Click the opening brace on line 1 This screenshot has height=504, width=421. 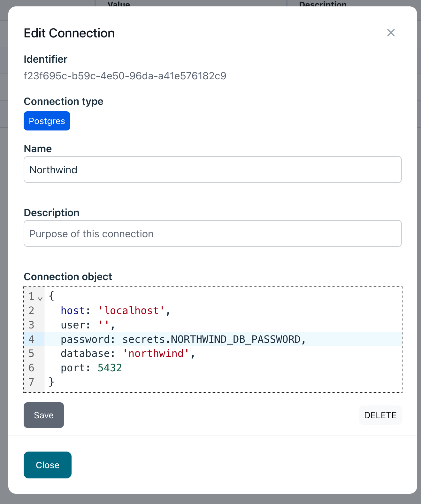[x=51, y=296]
